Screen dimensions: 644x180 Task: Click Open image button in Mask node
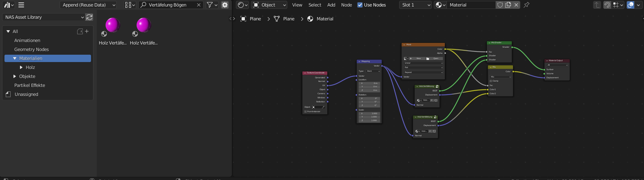pos(434,58)
